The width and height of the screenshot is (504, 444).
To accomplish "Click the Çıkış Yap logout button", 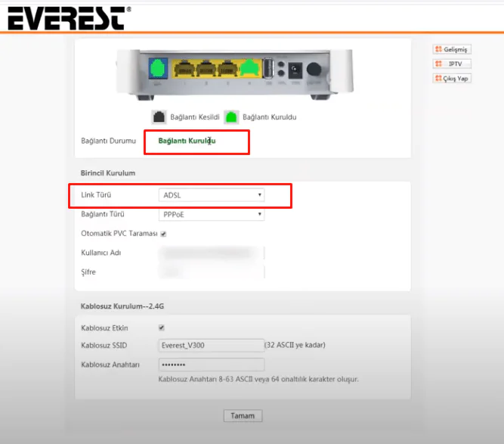I will (452, 78).
